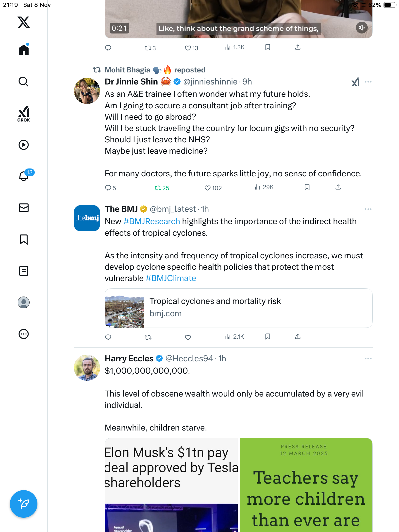Open more options on The BMJ post
This screenshot has height=532, width=399.
click(368, 209)
